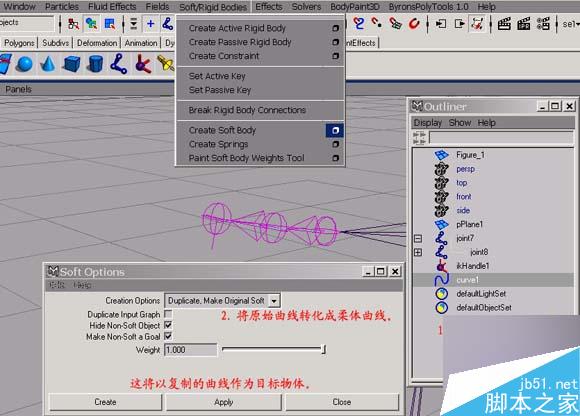580x416 pixels.
Task: Switch to the Deformation shelf tab
Action: tap(97, 43)
